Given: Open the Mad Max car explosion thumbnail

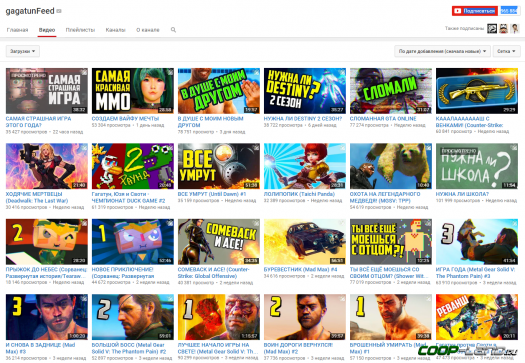Looking at the screenshot, I should 305,242.
